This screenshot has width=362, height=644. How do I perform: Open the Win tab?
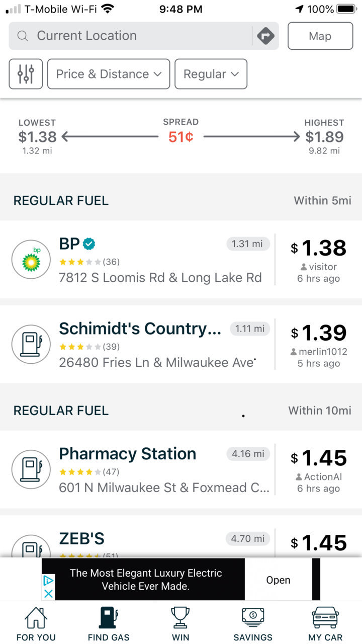pyautogui.click(x=180, y=623)
